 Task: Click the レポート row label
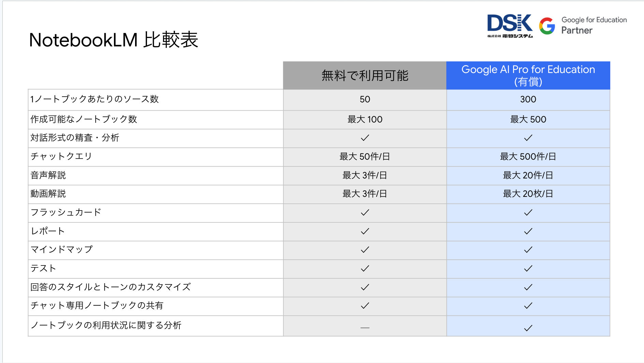pyautogui.click(x=47, y=231)
